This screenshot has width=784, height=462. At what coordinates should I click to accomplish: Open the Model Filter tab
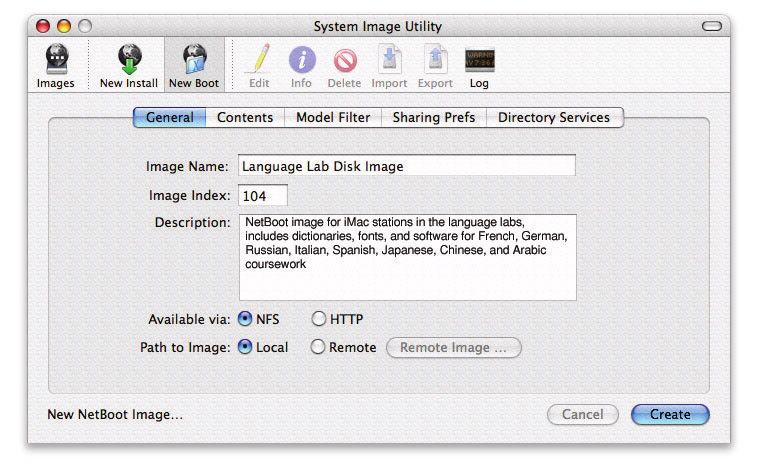[x=333, y=118]
